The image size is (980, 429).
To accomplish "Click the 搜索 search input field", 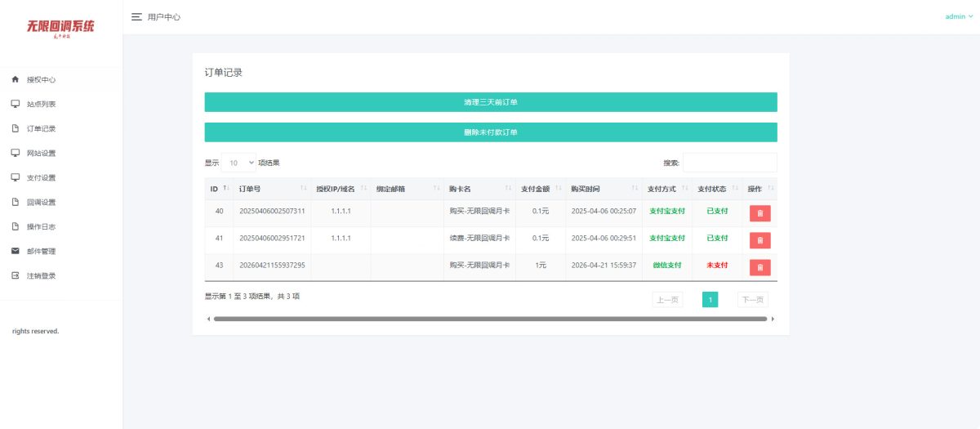I will 730,163.
